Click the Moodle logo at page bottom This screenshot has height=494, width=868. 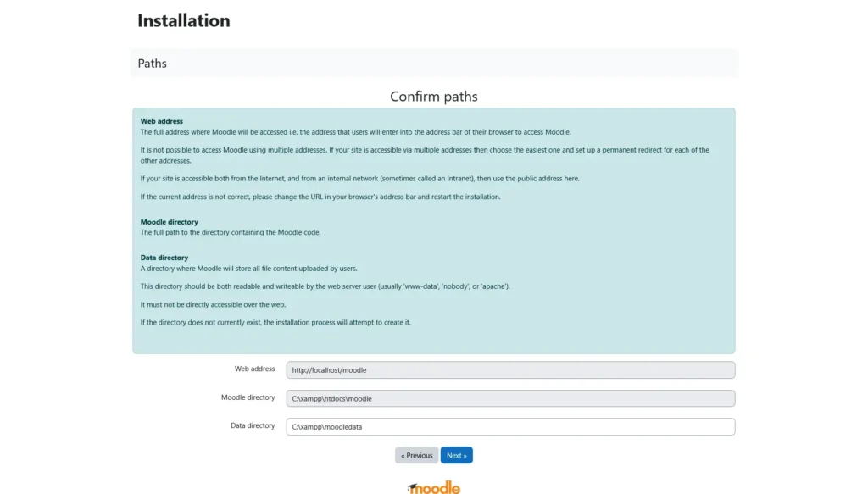433,486
